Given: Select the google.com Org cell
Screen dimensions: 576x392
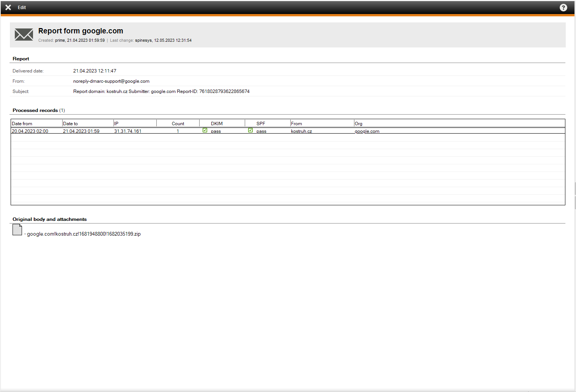Looking at the screenshot, I should click(x=367, y=131).
